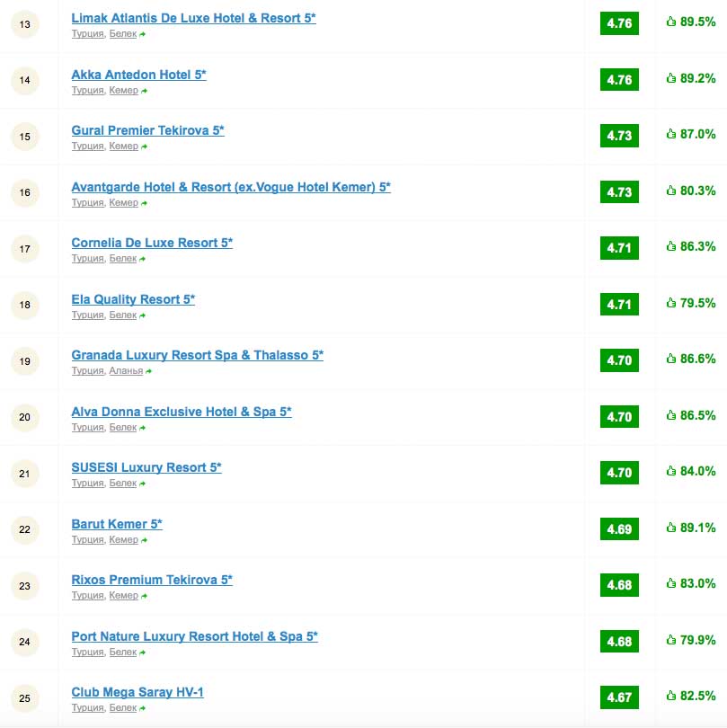Image resolution: width=727 pixels, height=728 pixels.
Task: Follow the Турция link under Ela Quality Resort
Action: [x=88, y=315]
